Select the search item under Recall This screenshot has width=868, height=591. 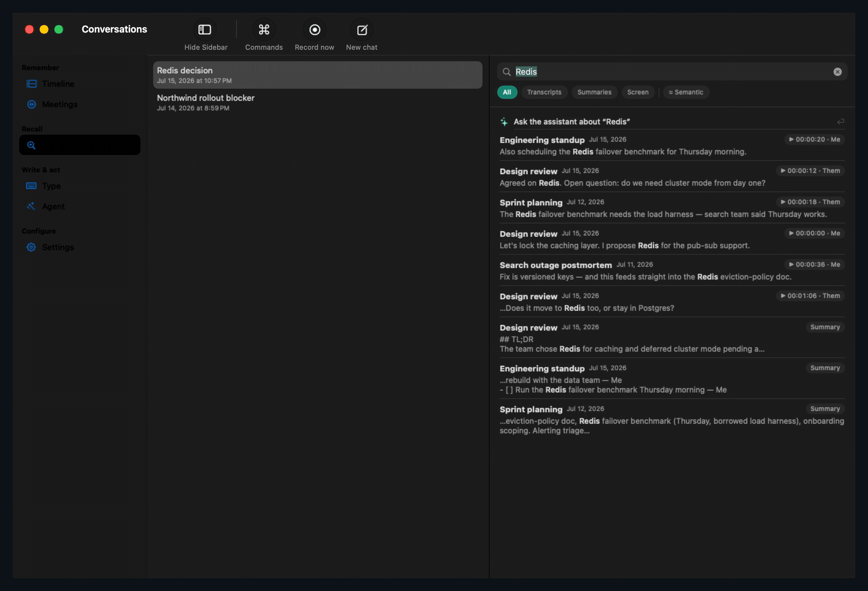80,145
